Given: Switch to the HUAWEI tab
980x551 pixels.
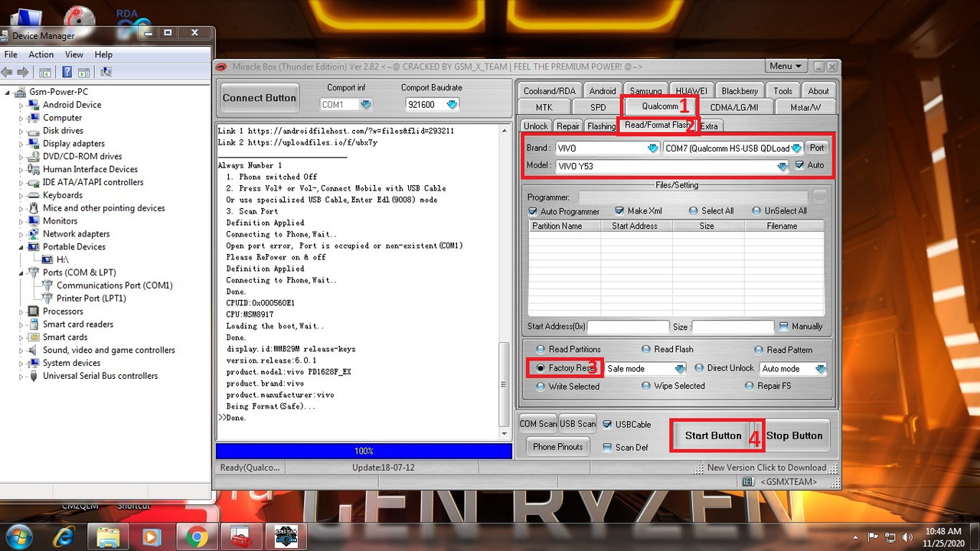Looking at the screenshot, I should 691,91.
